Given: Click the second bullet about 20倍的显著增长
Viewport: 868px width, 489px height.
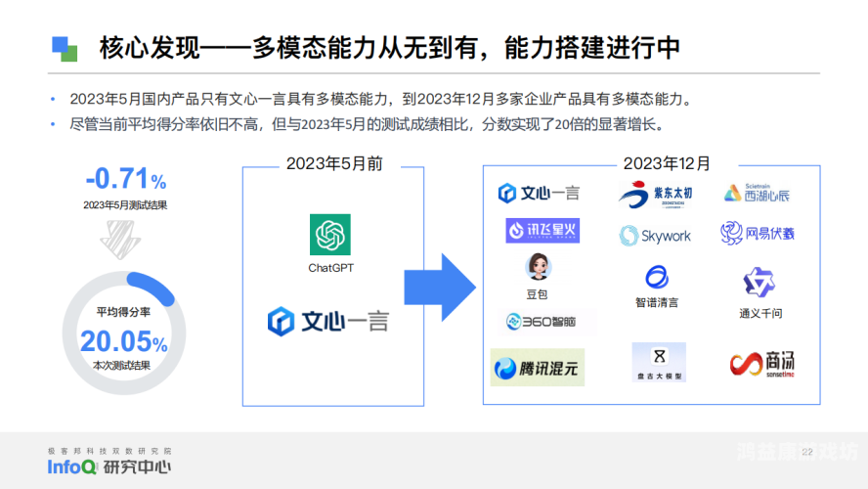Looking at the screenshot, I should click(367, 124).
